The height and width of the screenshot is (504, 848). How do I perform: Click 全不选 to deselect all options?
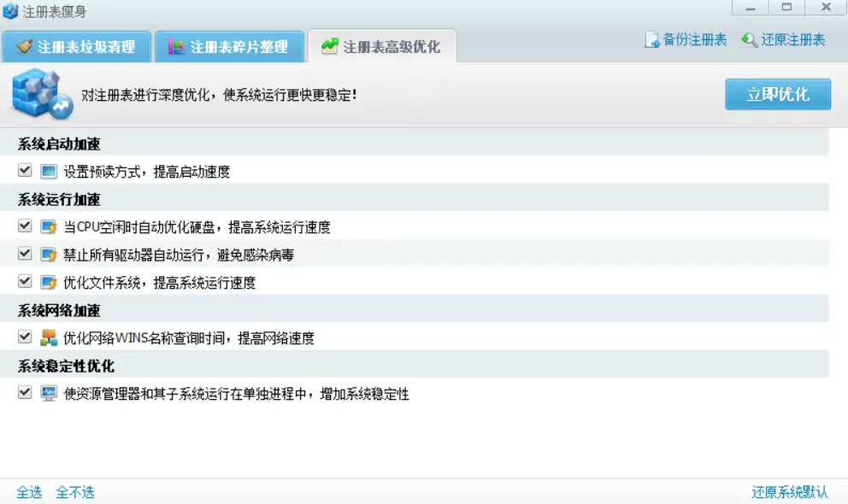(76, 491)
